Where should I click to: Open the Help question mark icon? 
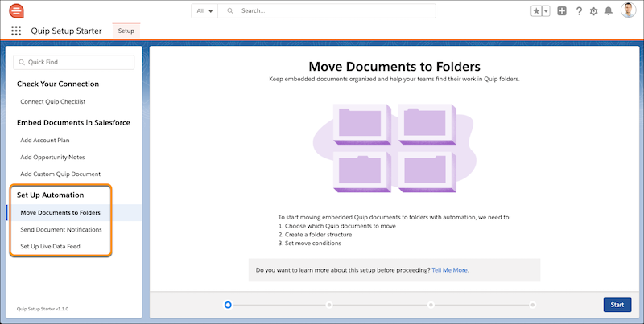(579, 11)
